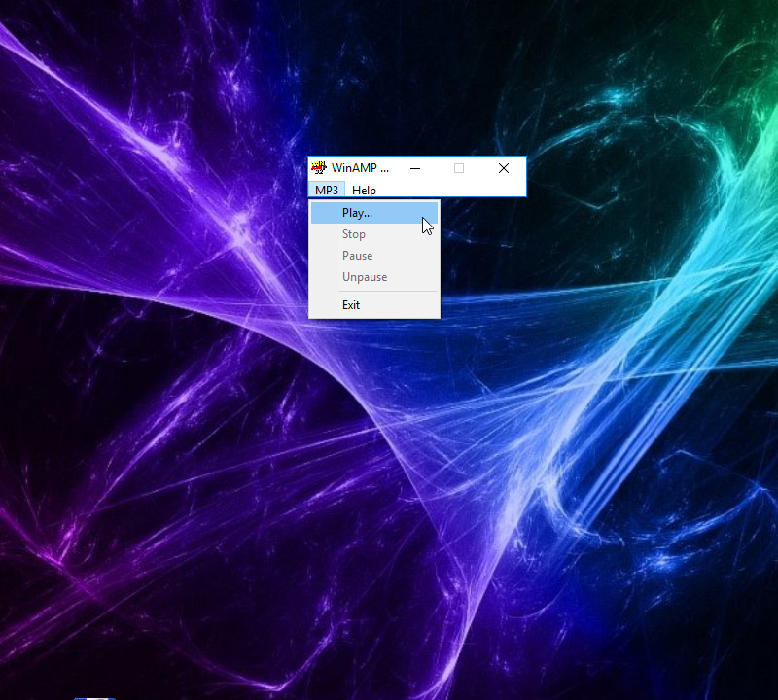This screenshot has width=778, height=700.
Task: Minimize the WinAMP window
Action: 415,168
